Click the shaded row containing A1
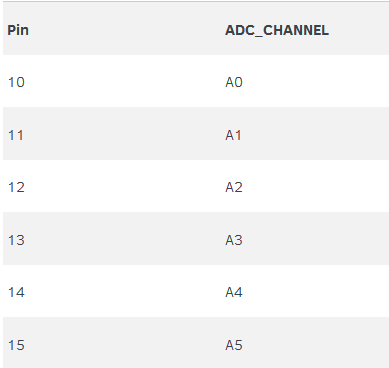Screen dimensions: 389x368 tap(196, 133)
